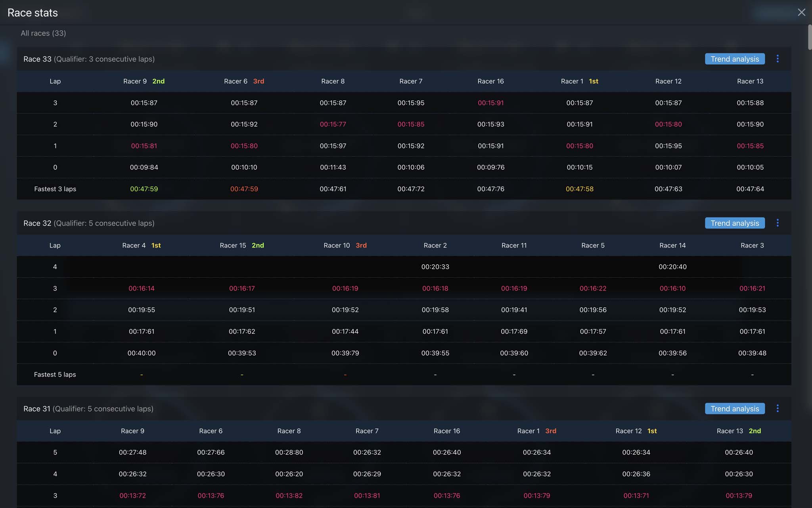Click the Race 32 title text
The image size is (812, 508).
(37, 223)
